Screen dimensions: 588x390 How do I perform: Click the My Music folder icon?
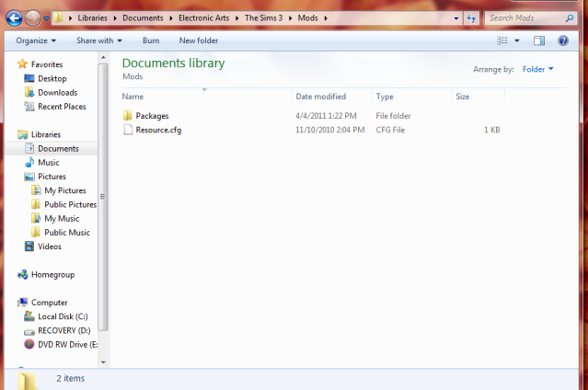click(x=36, y=218)
